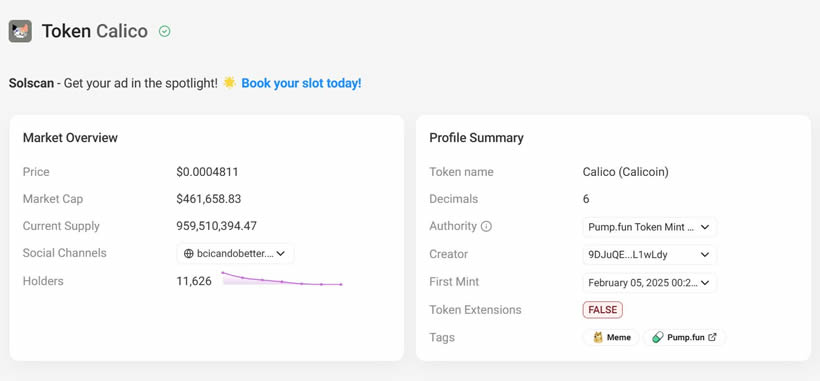Screen dimensions: 820x381
Task: Click the holders count 11,626
Action: [x=194, y=281]
